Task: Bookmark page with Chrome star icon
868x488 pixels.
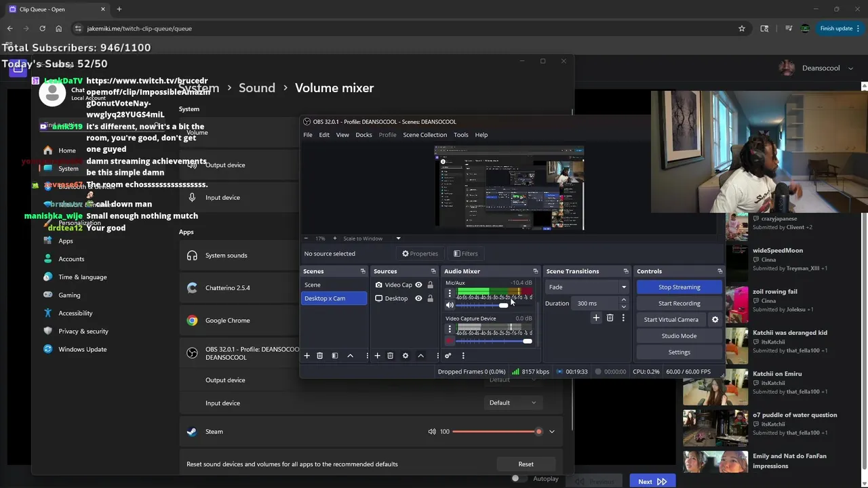Action: click(x=742, y=28)
